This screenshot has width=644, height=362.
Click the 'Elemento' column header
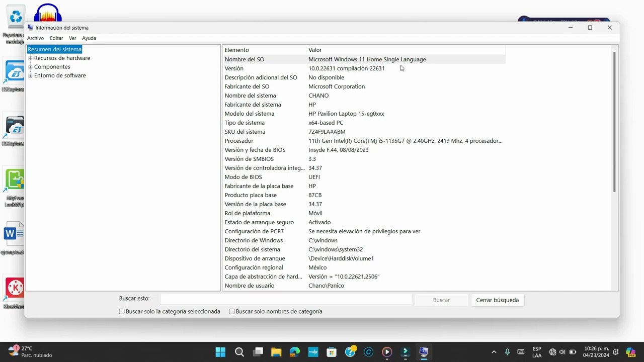coord(265,50)
